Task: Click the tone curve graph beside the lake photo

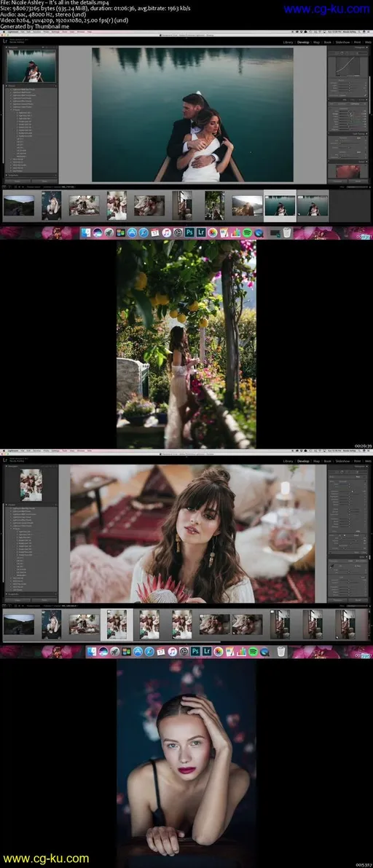Action: pos(348,66)
